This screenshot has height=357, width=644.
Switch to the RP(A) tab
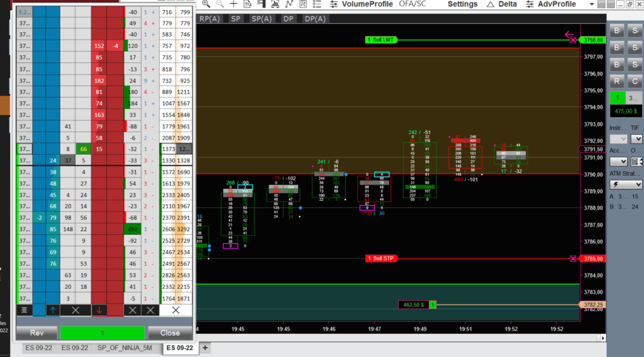(209, 19)
